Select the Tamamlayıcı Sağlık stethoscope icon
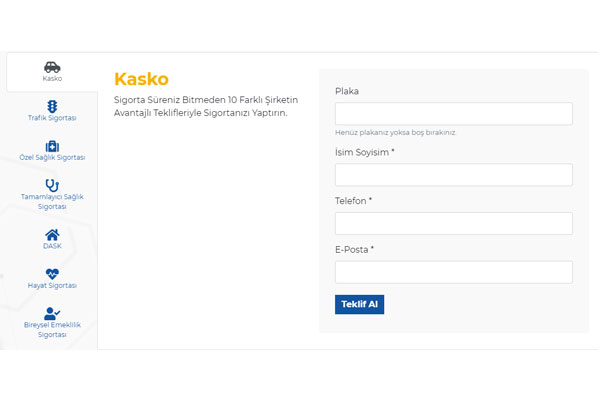This screenshot has height=410, width=600. pyautogui.click(x=52, y=185)
